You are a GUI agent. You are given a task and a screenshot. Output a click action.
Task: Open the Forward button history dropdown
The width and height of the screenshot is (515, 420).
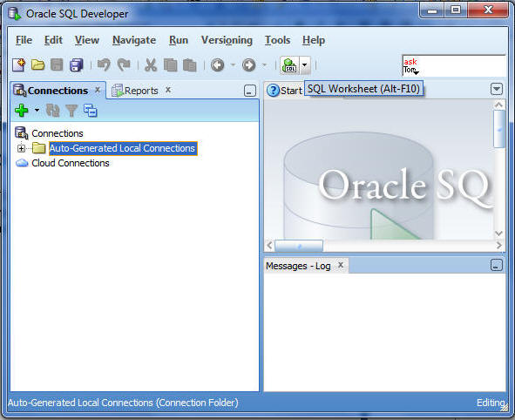click(264, 64)
